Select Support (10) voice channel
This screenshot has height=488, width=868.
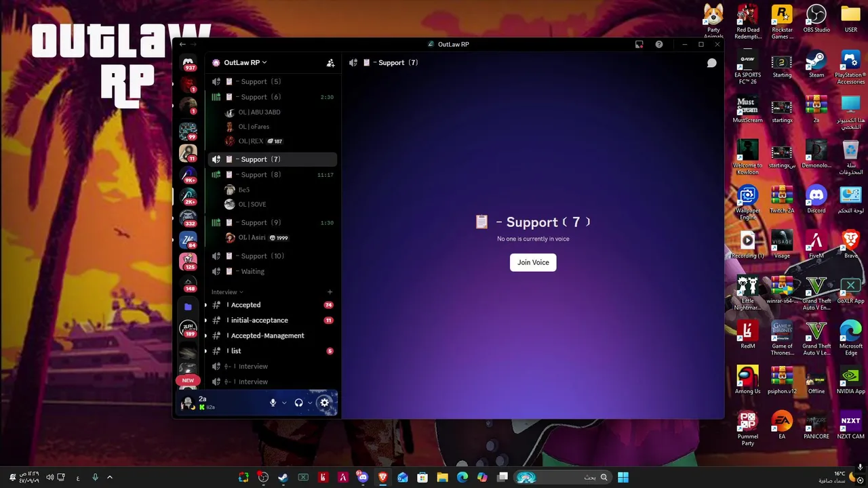[x=273, y=256]
